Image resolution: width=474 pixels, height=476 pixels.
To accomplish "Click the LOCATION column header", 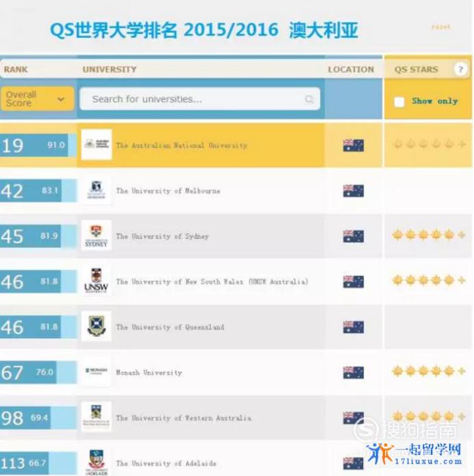I will [x=351, y=69].
